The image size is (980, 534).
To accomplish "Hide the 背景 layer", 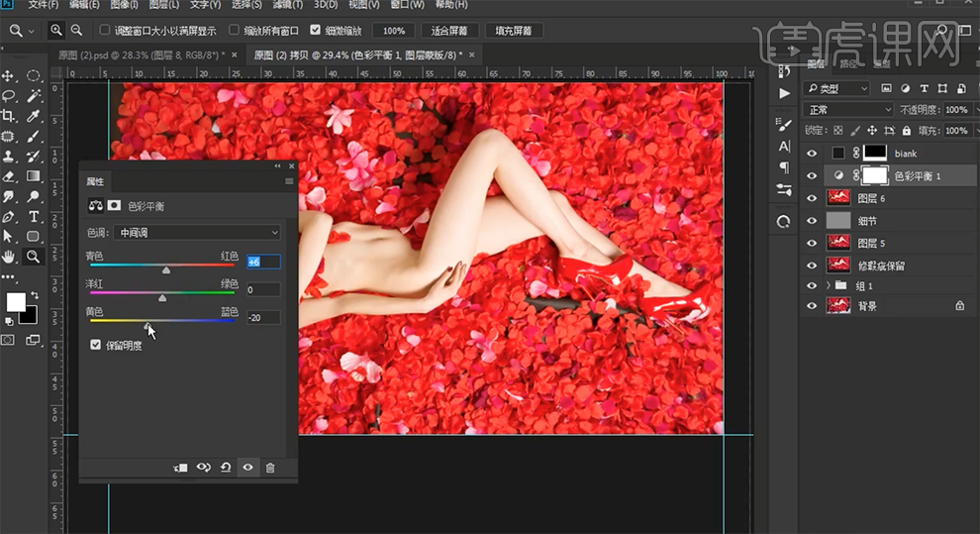I will tap(812, 306).
